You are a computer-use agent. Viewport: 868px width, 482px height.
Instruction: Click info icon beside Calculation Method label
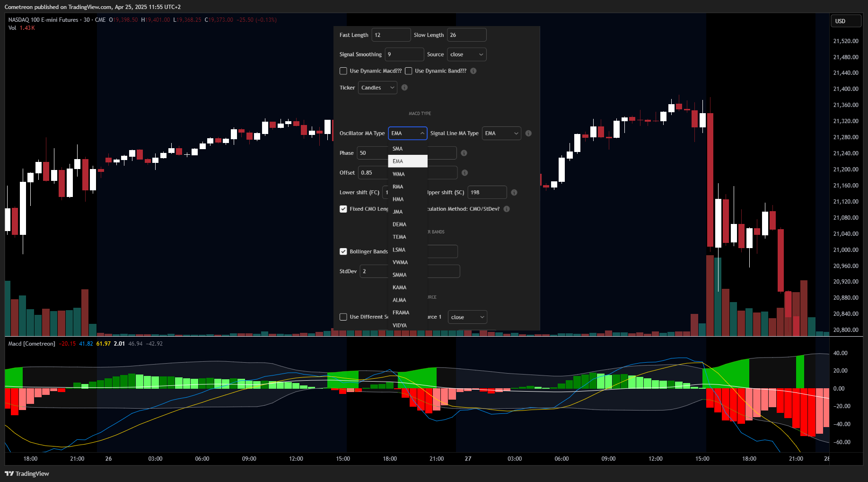(x=507, y=209)
